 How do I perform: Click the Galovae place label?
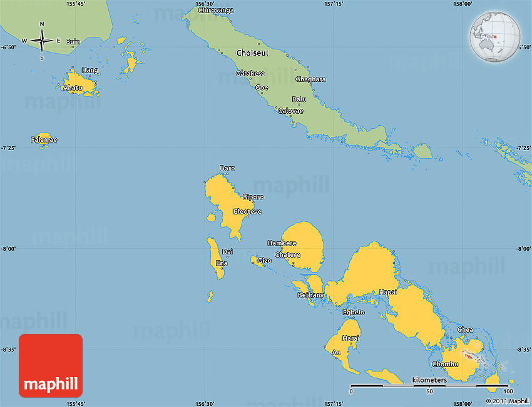point(290,111)
